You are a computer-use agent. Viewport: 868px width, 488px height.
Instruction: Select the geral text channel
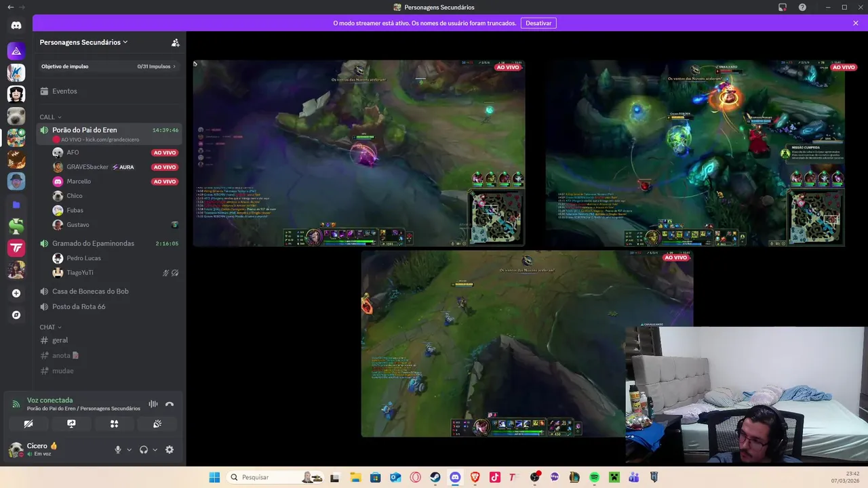108,340
